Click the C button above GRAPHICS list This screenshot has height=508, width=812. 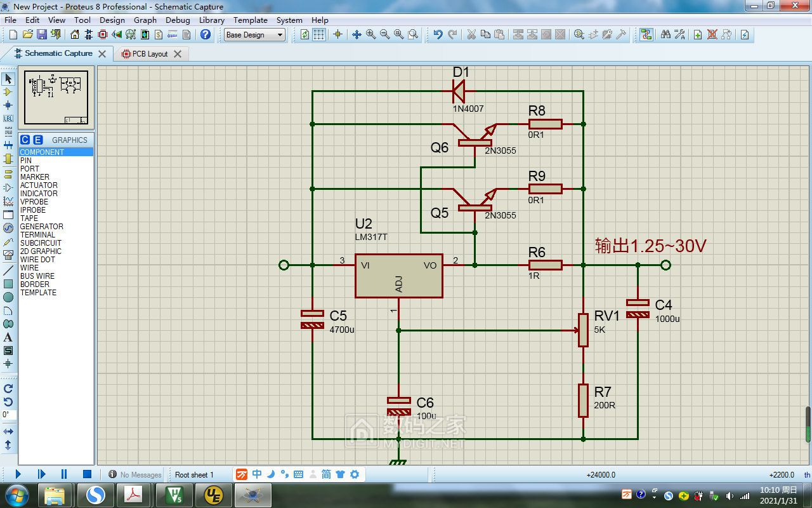25,140
